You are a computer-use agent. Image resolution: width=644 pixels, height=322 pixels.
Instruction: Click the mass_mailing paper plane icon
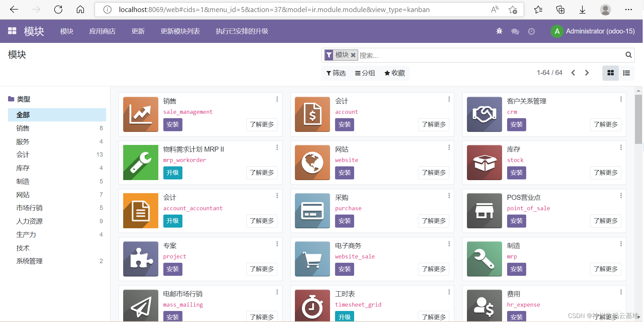(x=141, y=306)
